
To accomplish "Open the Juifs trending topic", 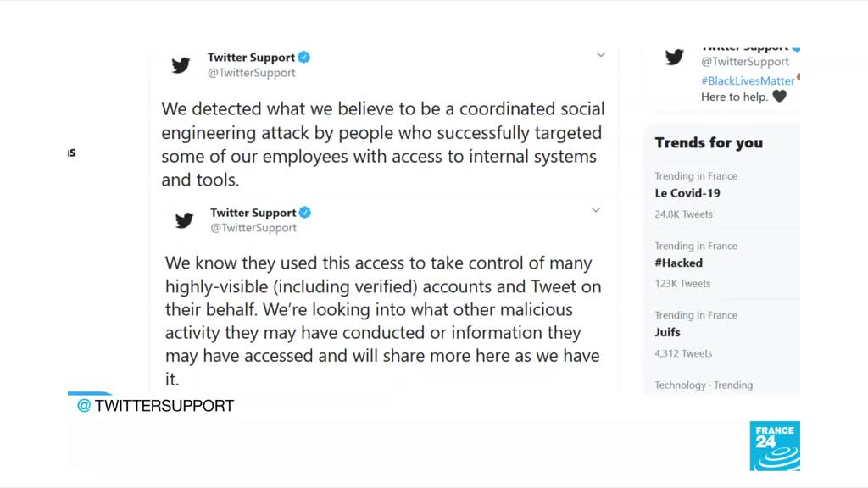I will tap(667, 332).
